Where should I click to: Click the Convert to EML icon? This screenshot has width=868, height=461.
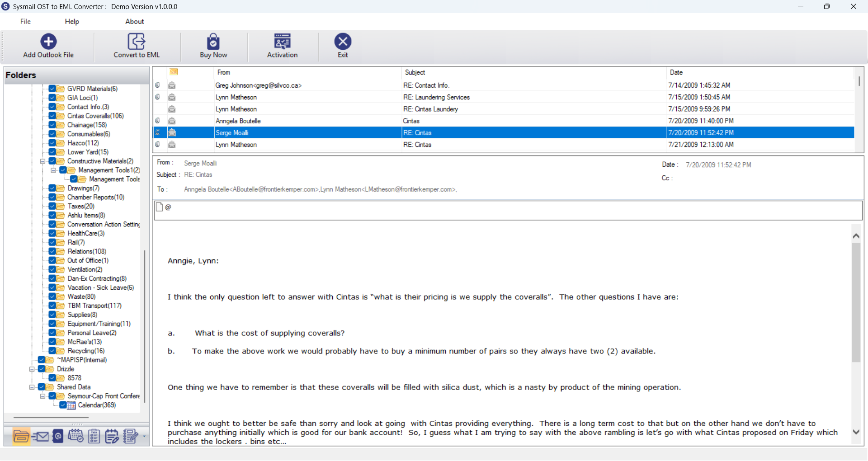(x=136, y=42)
